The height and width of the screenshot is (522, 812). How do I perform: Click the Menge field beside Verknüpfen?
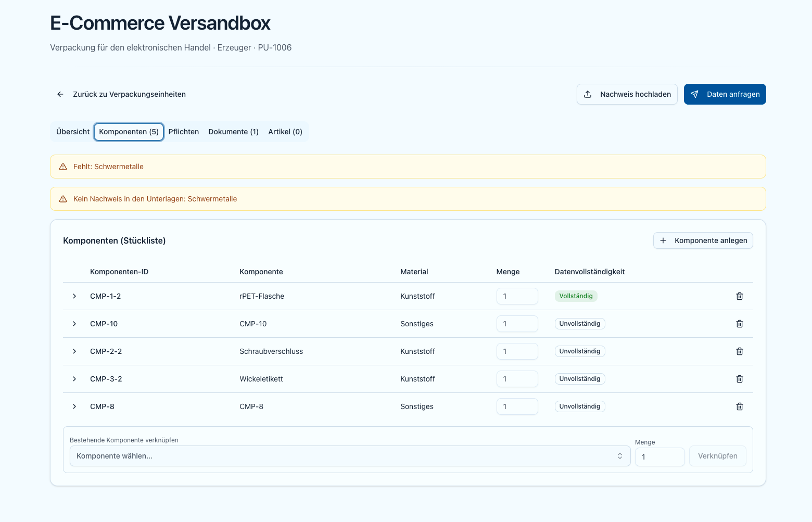[x=659, y=457]
